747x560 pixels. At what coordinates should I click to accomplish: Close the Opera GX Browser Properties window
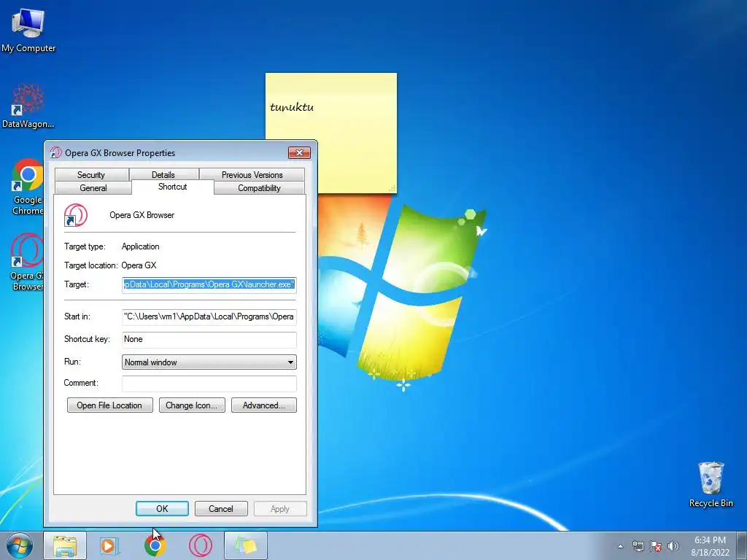(x=300, y=153)
